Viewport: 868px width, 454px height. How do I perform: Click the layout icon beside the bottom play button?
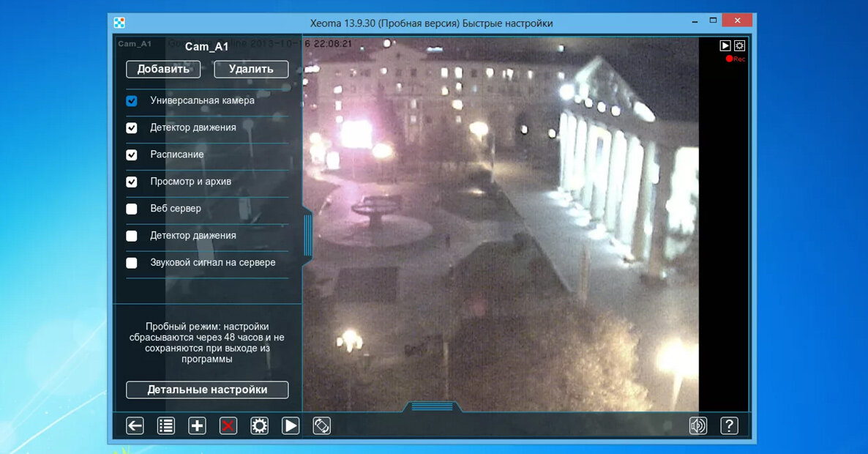[x=321, y=425]
